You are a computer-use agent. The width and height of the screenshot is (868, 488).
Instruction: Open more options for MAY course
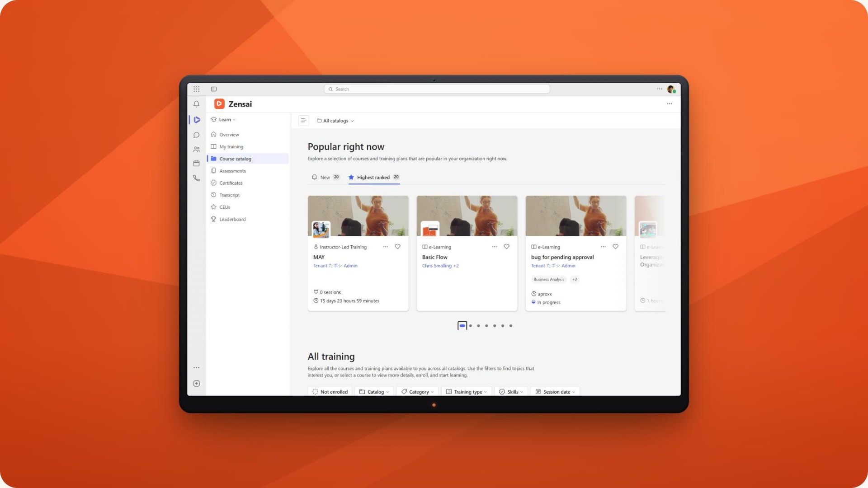pyautogui.click(x=385, y=247)
